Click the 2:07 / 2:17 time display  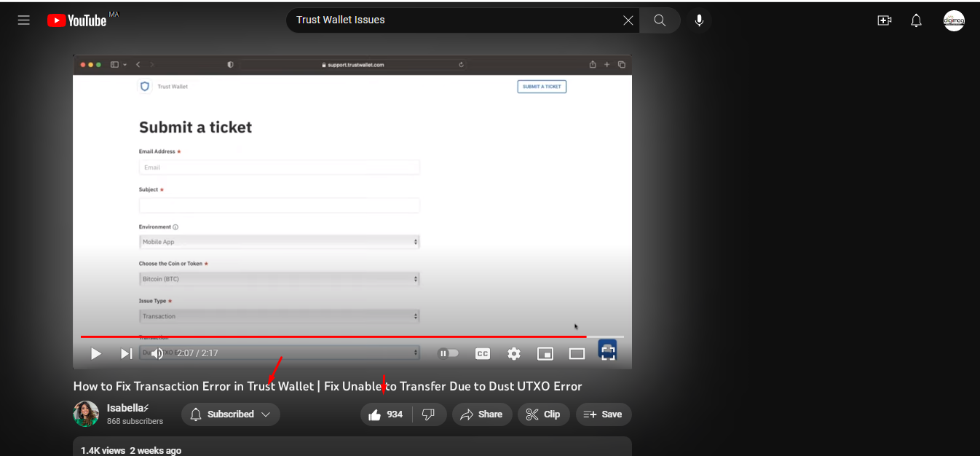pyautogui.click(x=197, y=353)
